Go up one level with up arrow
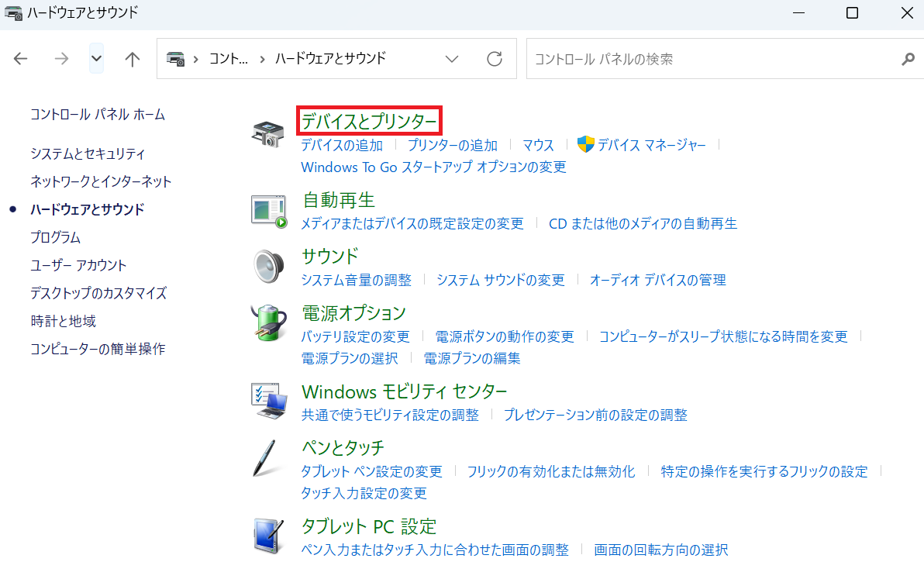 tap(133, 59)
